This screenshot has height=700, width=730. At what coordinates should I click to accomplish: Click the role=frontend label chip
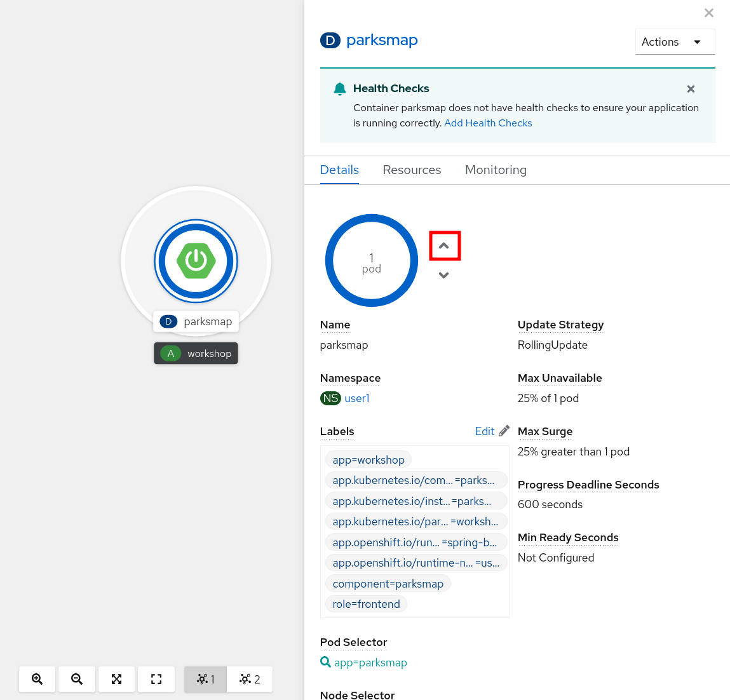[366, 604]
